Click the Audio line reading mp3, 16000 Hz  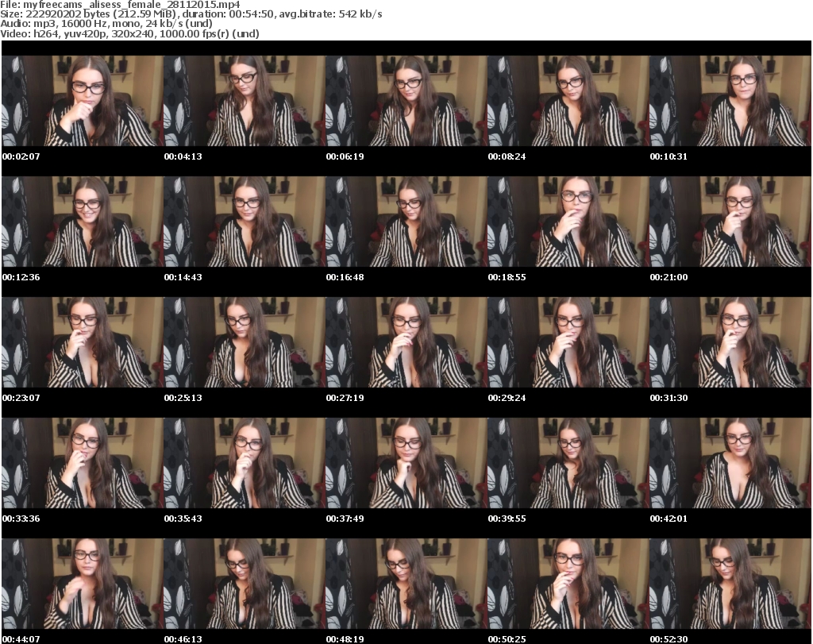pos(106,24)
